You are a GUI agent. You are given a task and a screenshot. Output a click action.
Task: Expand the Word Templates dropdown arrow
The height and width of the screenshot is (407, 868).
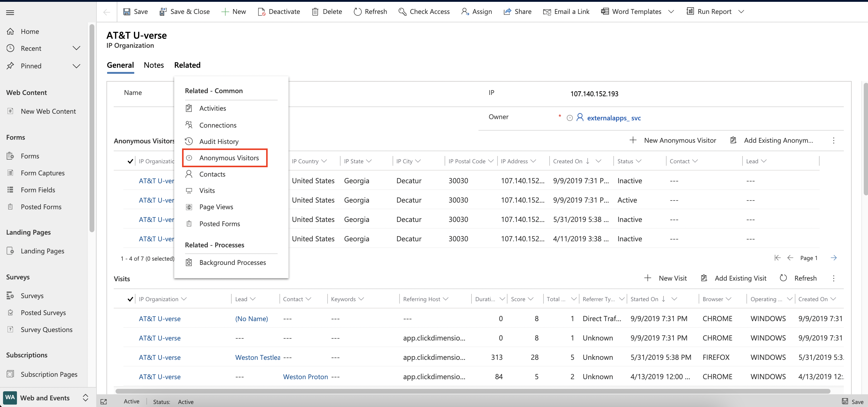(671, 11)
